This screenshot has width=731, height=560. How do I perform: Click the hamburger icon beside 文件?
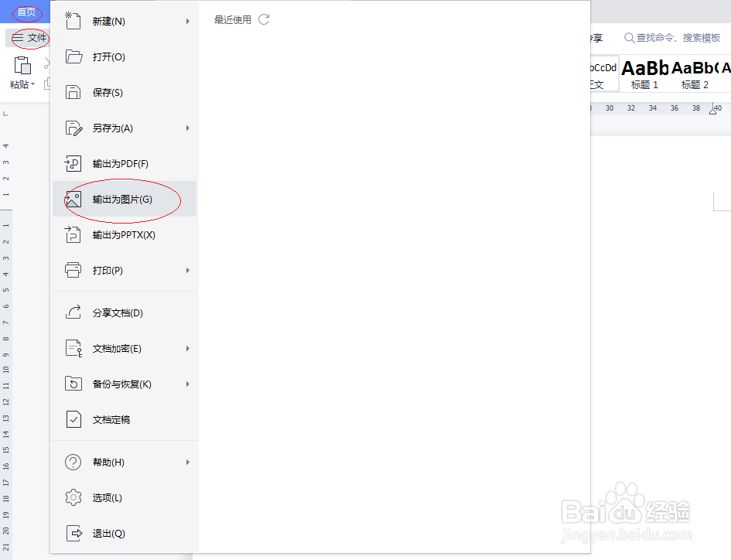point(18,38)
